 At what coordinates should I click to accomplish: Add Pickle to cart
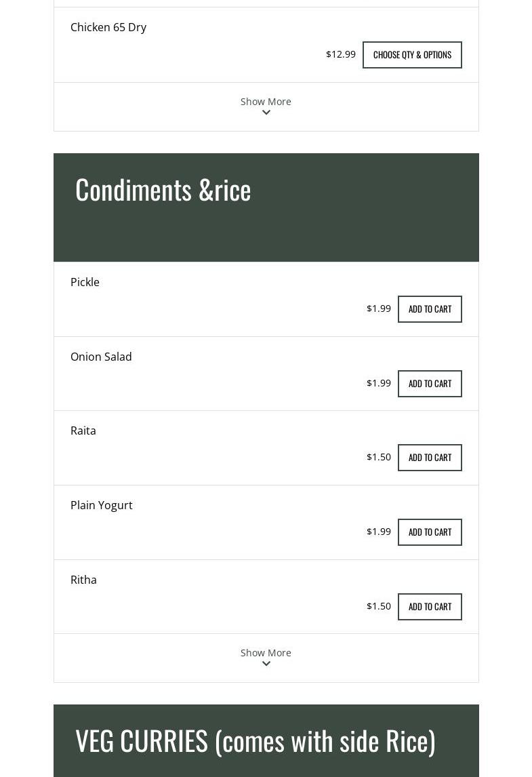point(430,309)
